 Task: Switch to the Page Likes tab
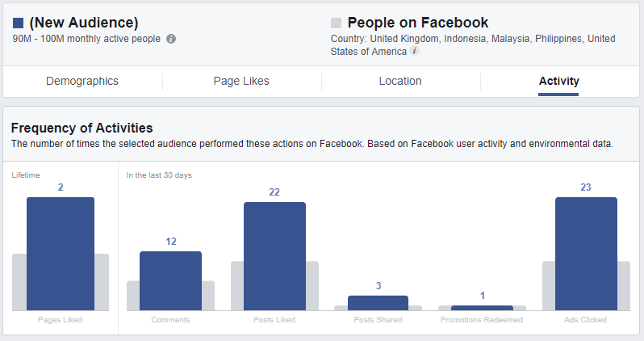[x=241, y=81]
